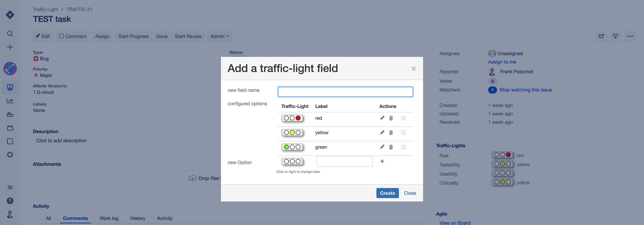Toggle the red lamp on new Option traffic-light
Image resolution: width=644 pixels, height=225 pixels.
(298, 161)
